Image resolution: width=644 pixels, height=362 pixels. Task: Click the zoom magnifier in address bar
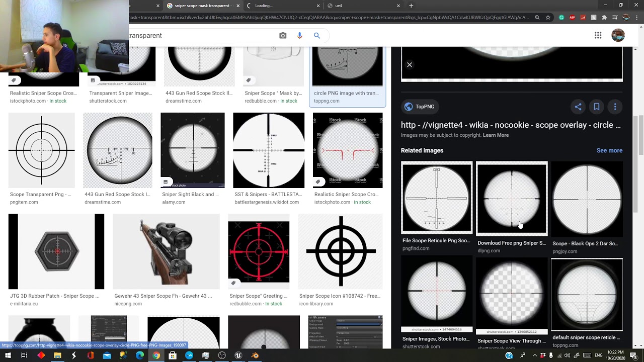point(537,18)
